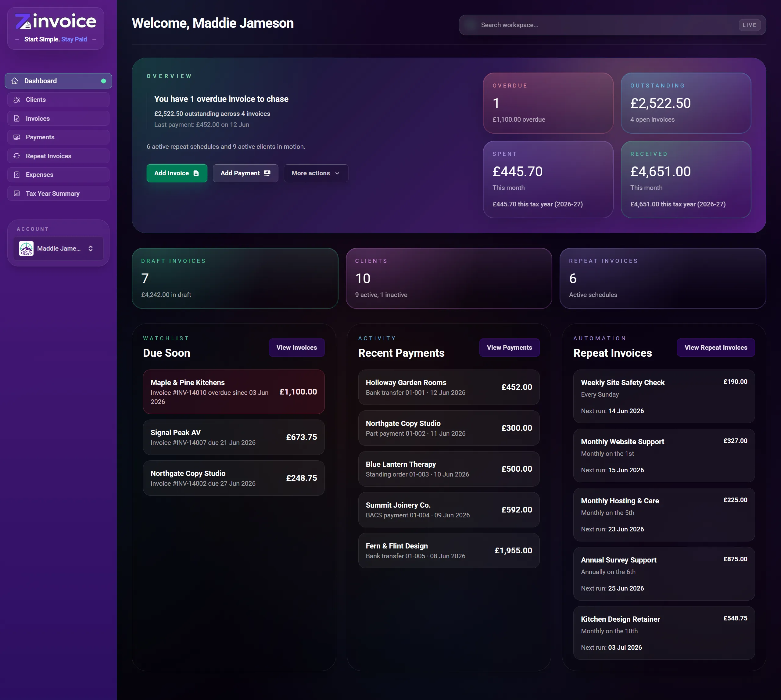Screen dimensions: 781x700
Task: Click the Zinvoice logo
Action: click(56, 22)
